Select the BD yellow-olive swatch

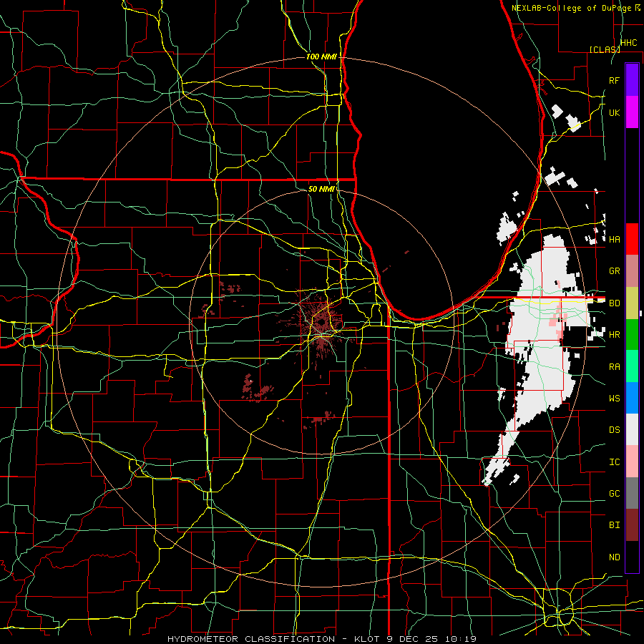(632, 303)
